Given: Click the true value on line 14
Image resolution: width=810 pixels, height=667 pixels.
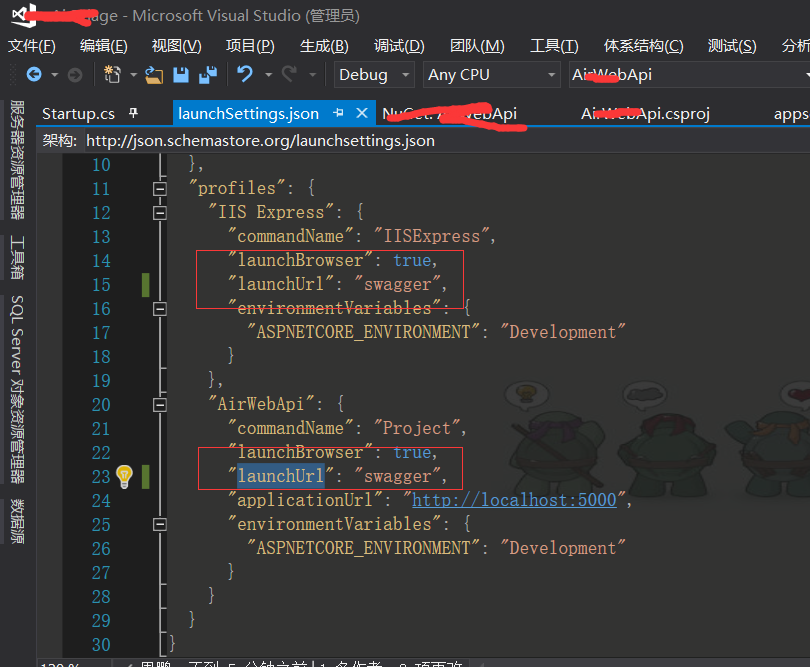Looking at the screenshot, I should (x=412, y=260).
